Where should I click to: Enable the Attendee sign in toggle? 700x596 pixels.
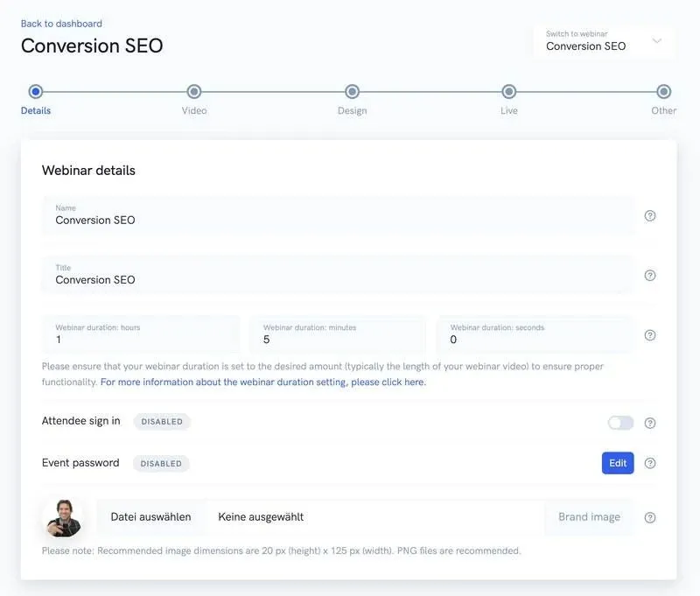(x=620, y=423)
